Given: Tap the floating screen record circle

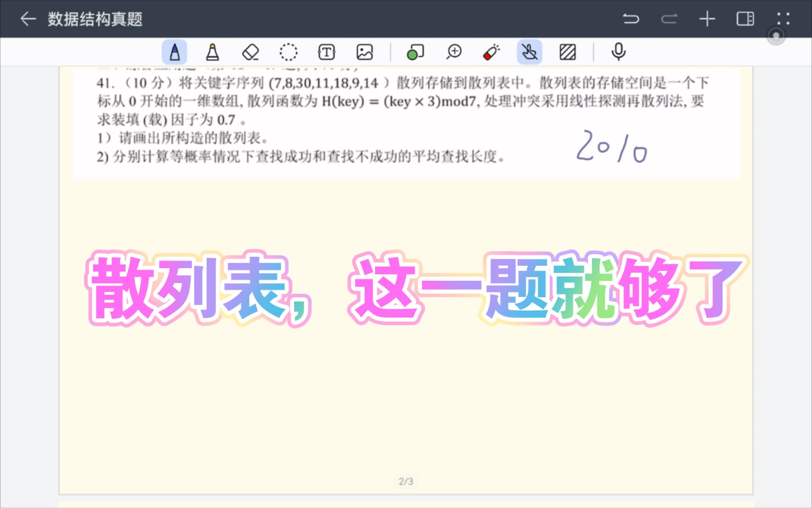Looking at the screenshot, I should [x=776, y=36].
